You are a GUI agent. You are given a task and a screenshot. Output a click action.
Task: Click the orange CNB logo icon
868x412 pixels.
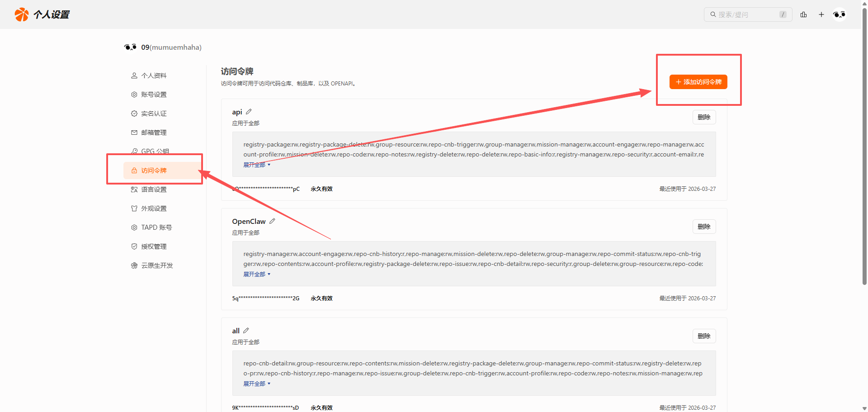coord(21,14)
